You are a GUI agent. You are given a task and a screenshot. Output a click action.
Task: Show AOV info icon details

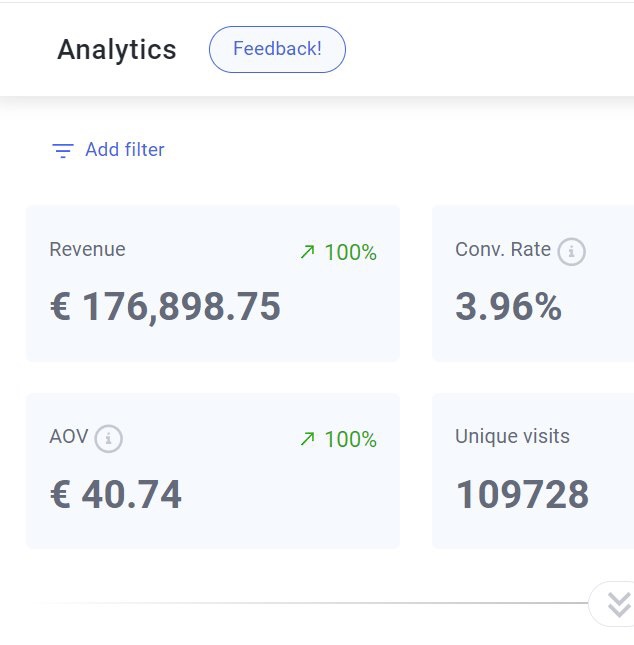tap(108, 439)
